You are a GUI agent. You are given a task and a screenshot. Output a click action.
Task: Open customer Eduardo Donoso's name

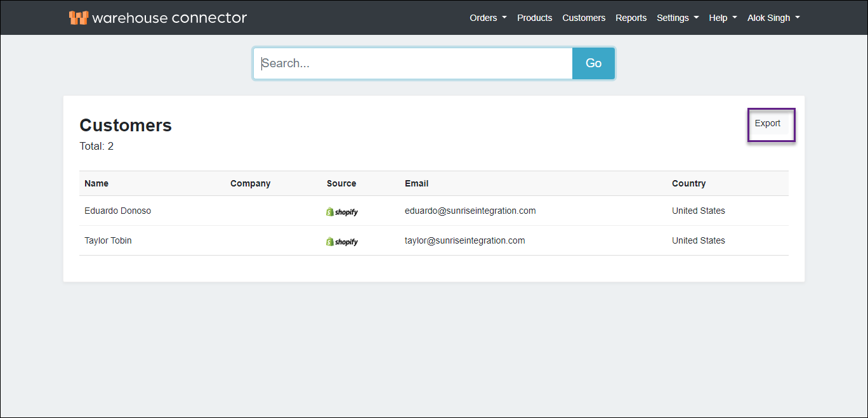[x=117, y=211]
